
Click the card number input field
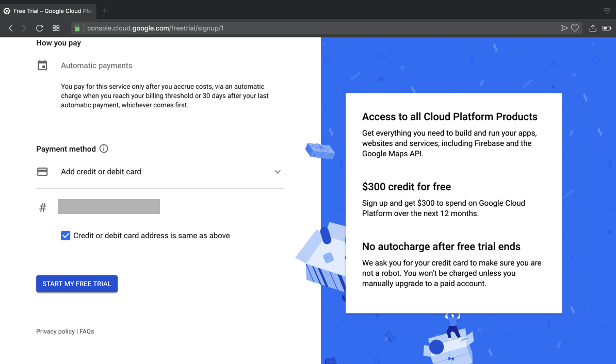(x=109, y=207)
